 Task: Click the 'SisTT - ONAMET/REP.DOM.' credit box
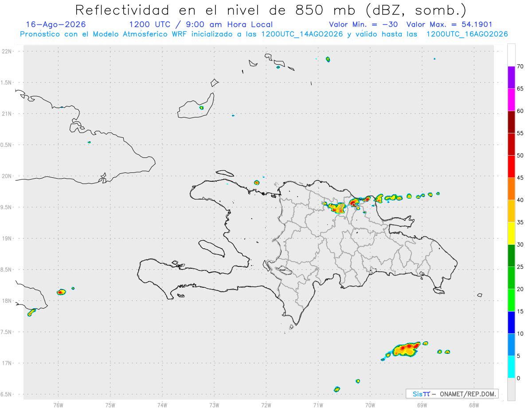452,394
